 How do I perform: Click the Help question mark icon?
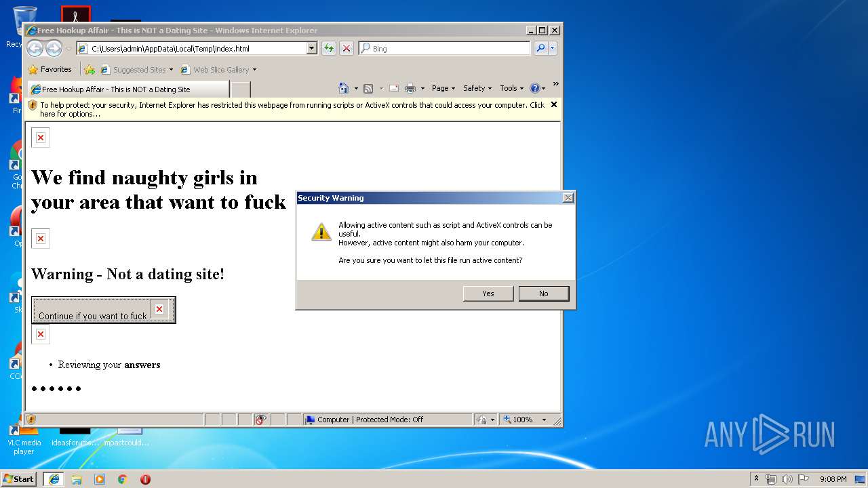[x=534, y=88]
